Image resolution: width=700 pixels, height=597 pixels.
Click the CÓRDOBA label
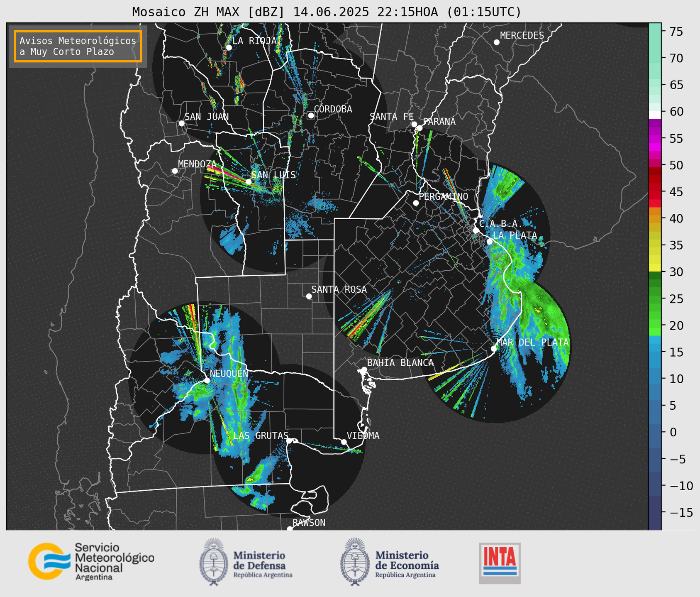tap(333, 109)
